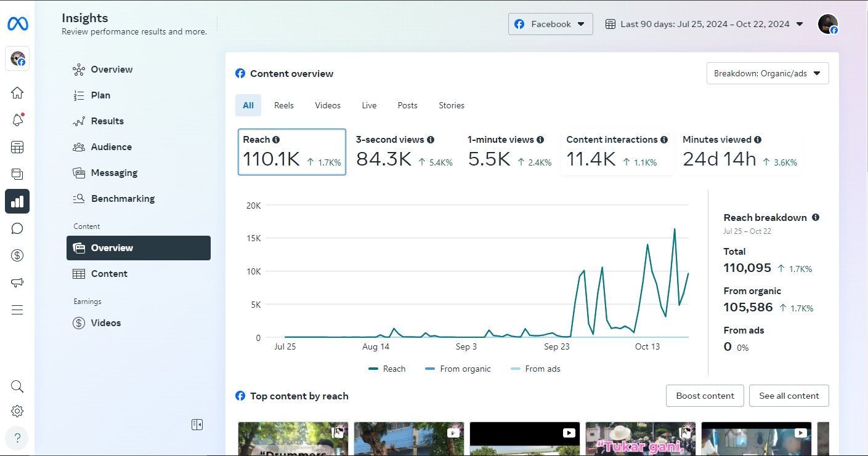Switch to the Videos tab
The image size is (868, 456).
[x=328, y=105]
